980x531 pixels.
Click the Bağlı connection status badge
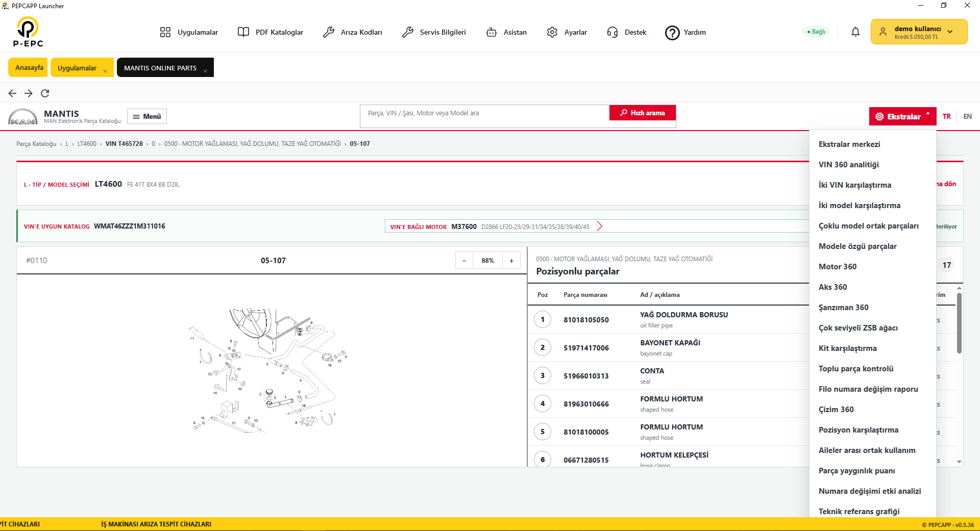pos(816,32)
